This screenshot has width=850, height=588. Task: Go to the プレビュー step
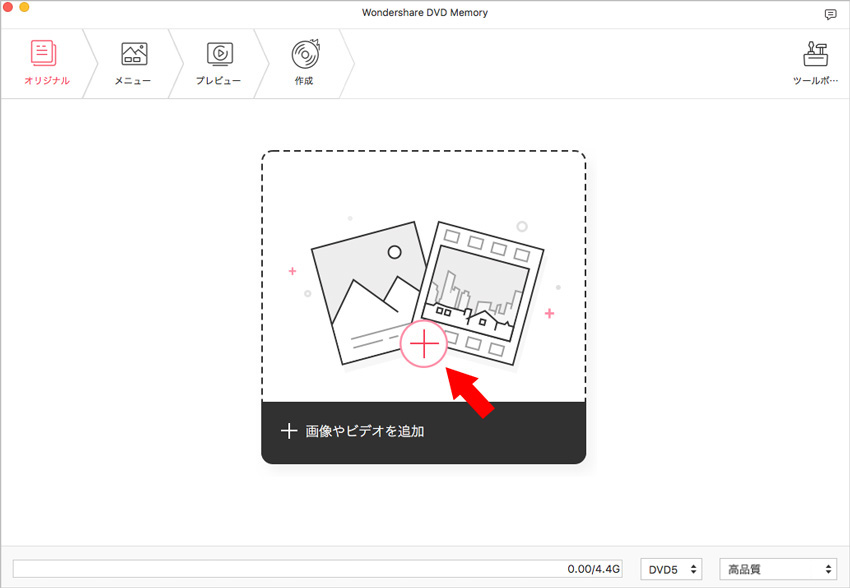coord(218,63)
